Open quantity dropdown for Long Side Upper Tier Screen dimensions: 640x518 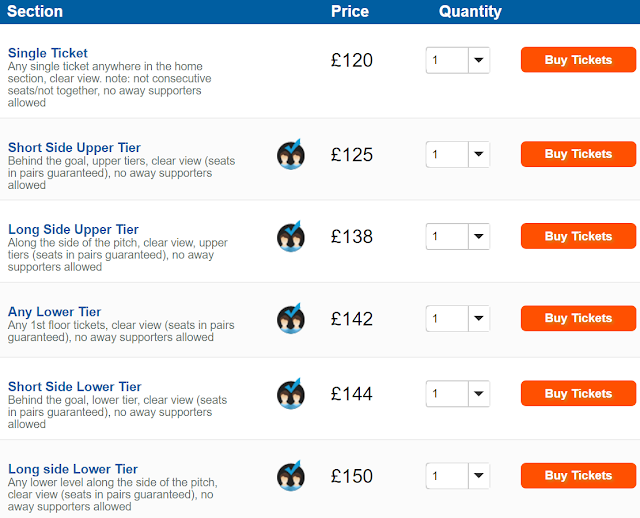458,236
